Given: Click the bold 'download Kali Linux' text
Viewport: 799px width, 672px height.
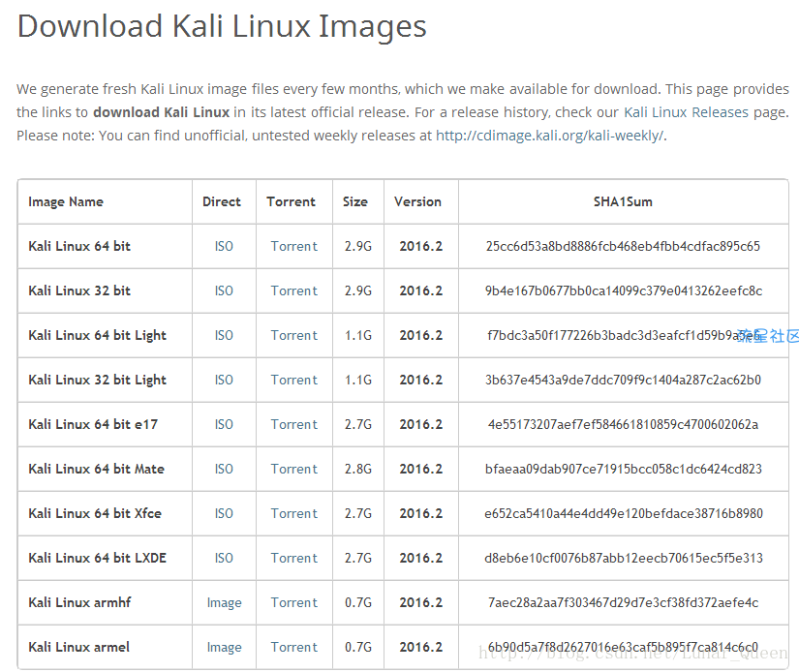Looking at the screenshot, I should tap(162, 112).
